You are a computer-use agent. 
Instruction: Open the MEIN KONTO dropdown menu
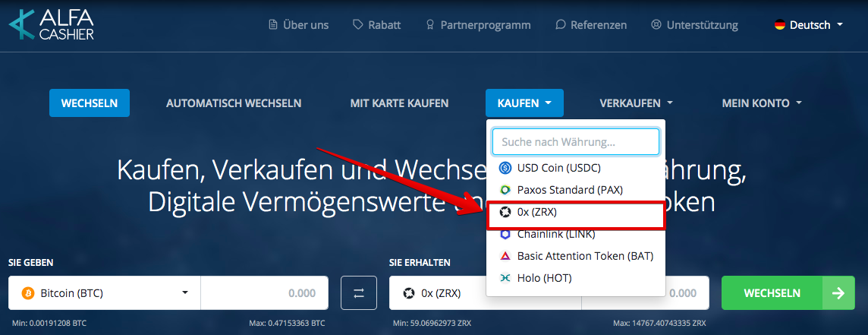point(762,103)
